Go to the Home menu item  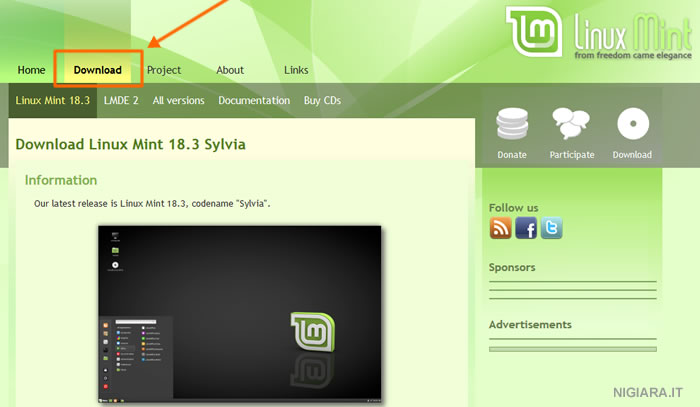[x=32, y=70]
